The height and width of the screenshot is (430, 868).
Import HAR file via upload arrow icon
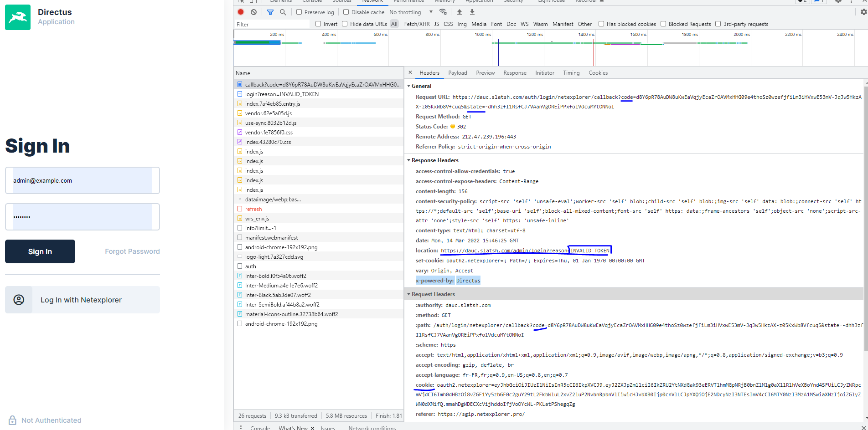[x=460, y=11]
